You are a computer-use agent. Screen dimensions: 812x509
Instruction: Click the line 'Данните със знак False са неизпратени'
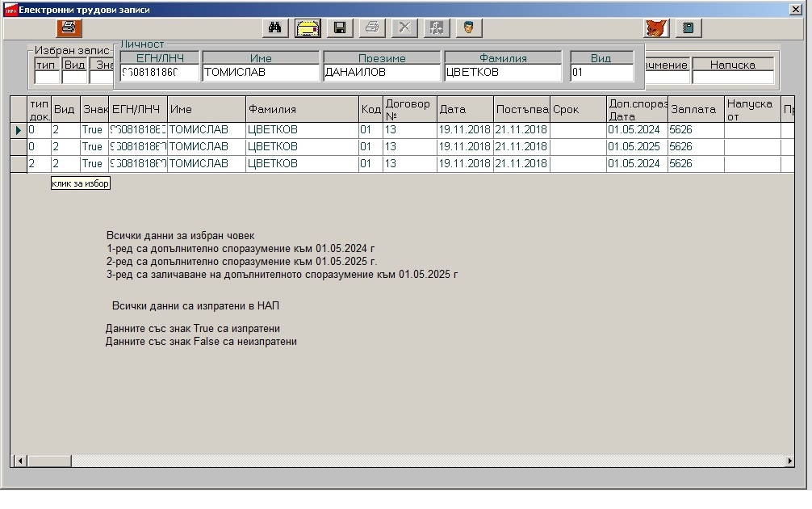pos(201,342)
